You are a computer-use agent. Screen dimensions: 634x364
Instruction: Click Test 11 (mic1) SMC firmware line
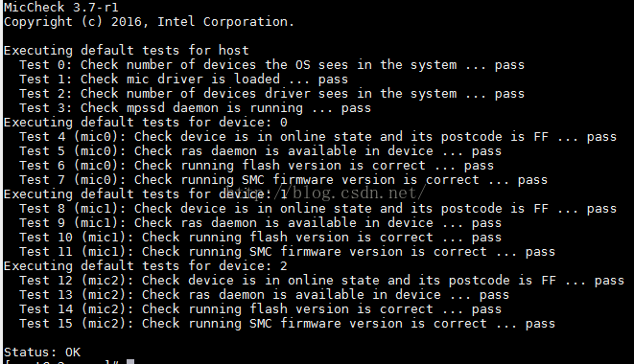(287, 252)
